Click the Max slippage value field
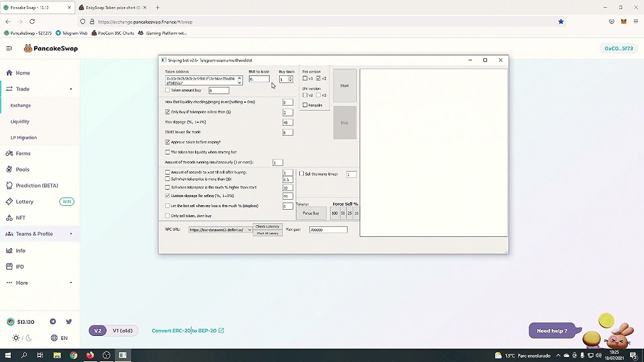The width and height of the screenshot is (644, 362). 287,122
